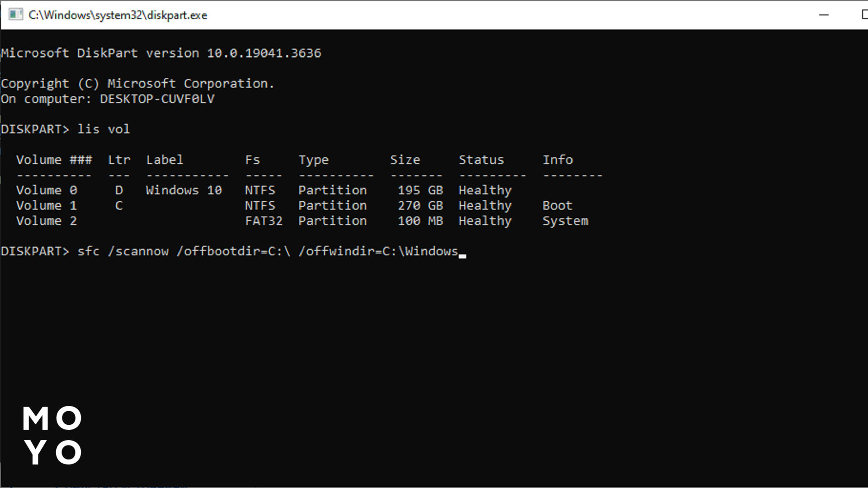Click the 'sfc /scannow' command text
The height and width of the screenshot is (488, 868).
coord(123,251)
